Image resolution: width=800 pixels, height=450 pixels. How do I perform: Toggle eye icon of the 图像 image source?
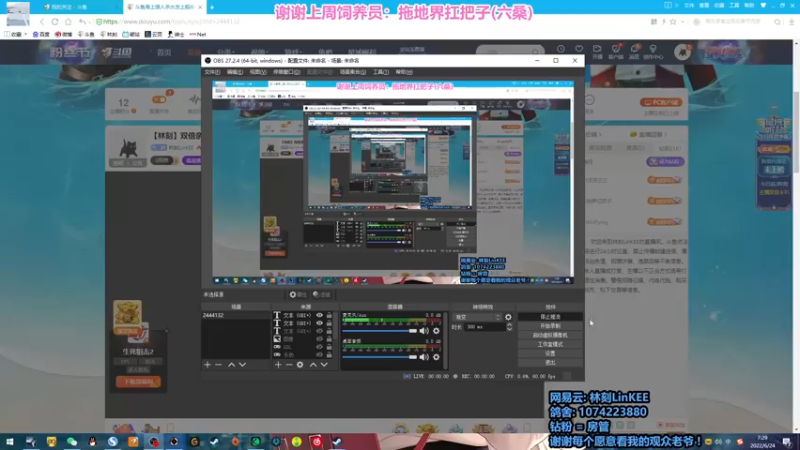319,339
